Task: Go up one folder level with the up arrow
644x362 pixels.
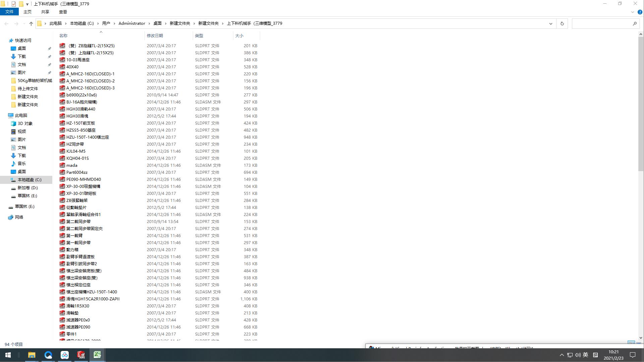Action: [31, 23]
